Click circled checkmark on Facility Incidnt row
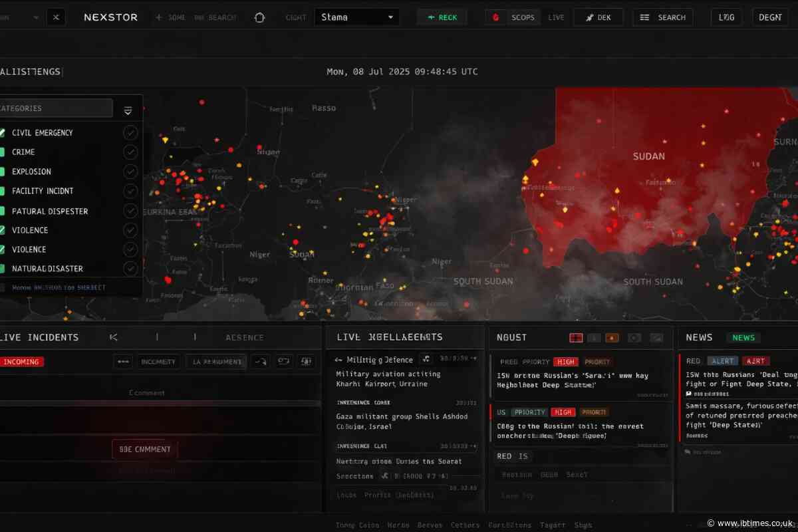Image resolution: width=798 pixels, height=532 pixels. tap(130, 191)
